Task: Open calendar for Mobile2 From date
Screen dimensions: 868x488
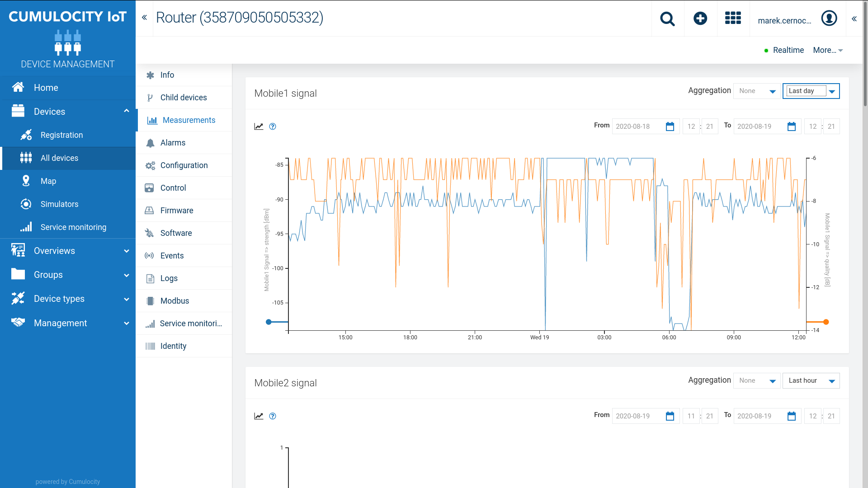Action: coord(670,416)
